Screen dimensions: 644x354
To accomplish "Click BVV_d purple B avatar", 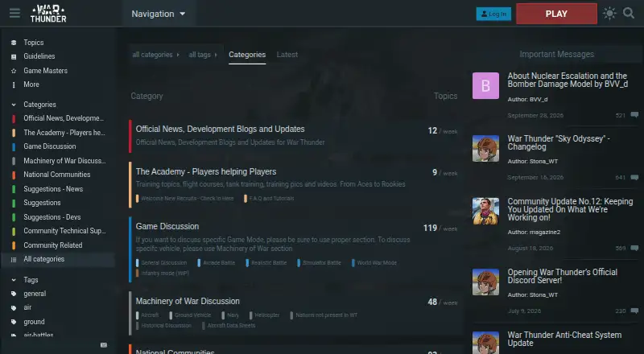I will tap(485, 86).
